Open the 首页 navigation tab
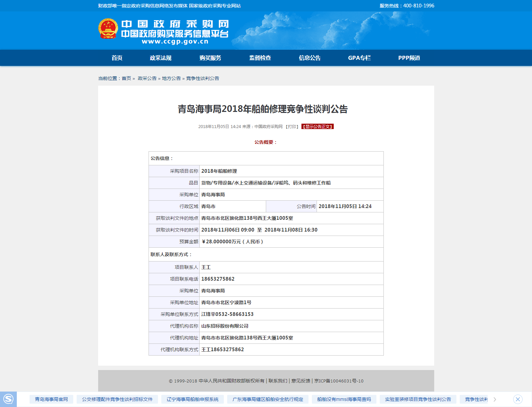Viewport: 532px width, 407px height. point(117,58)
